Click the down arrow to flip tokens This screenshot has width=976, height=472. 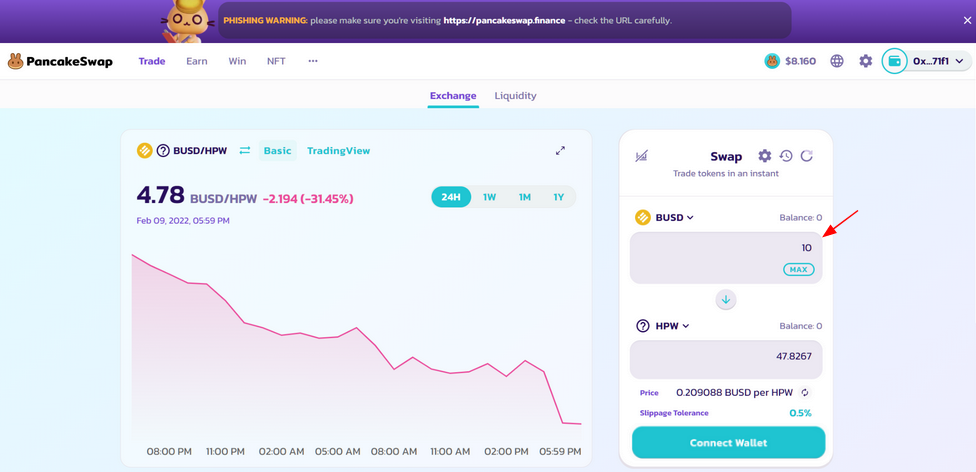[726, 300]
